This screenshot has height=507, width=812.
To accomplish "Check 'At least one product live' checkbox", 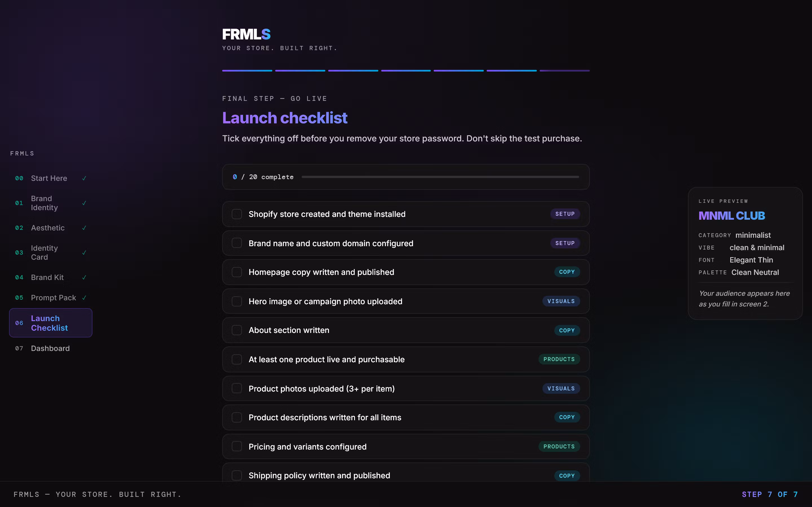I will pyautogui.click(x=237, y=359).
